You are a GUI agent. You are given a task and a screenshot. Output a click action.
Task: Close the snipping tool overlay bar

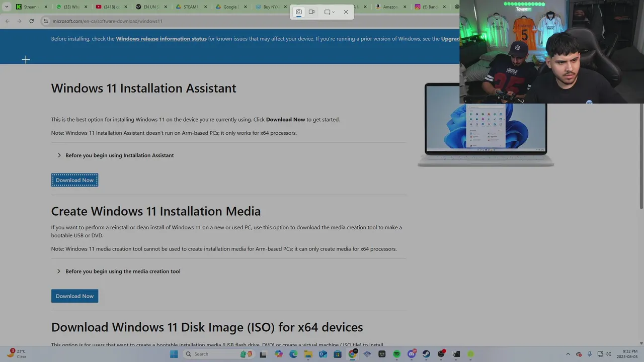(x=346, y=12)
